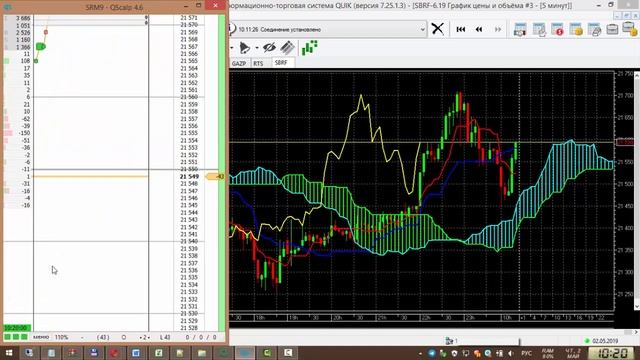
Task: Show hidden tray icons arrow
Action: [x=420, y=353]
